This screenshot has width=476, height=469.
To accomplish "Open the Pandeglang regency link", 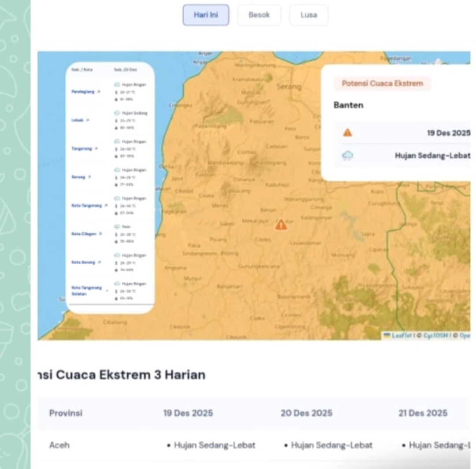I will coord(83,91).
